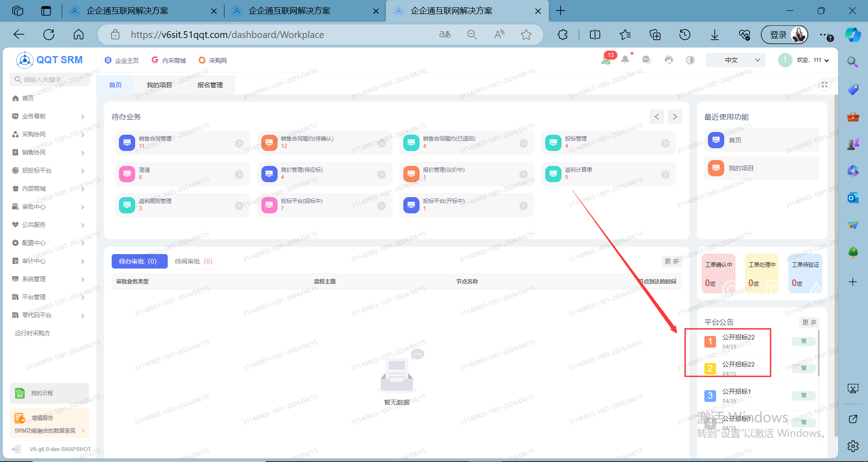Open messages icon with 13 badge
Image resolution: width=868 pixels, height=462 pixels.
606,59
